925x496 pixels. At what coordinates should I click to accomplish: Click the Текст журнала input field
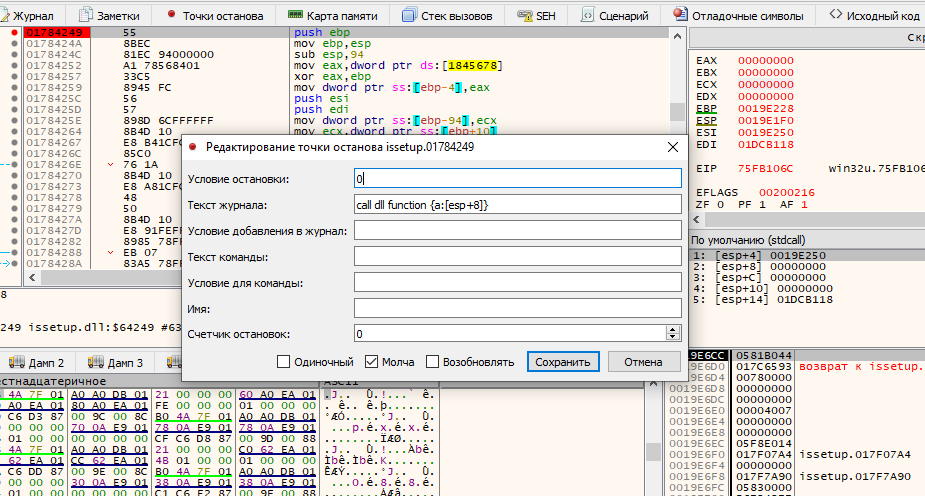(517, 204)
